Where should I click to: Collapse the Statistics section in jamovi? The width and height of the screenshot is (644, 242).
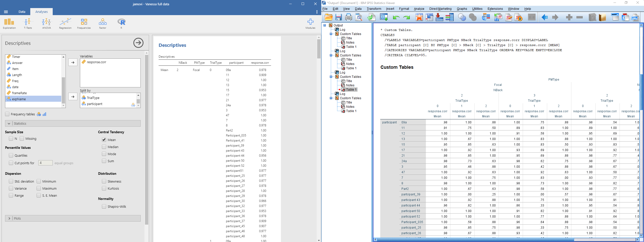pos(73,123)
